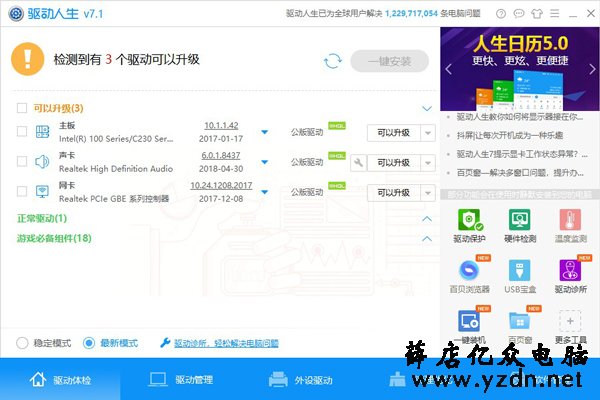Screen dimensions: 600x400
Task: Open the 可以升级 dropdown arrow for 主板
Action: pos(428,133)
